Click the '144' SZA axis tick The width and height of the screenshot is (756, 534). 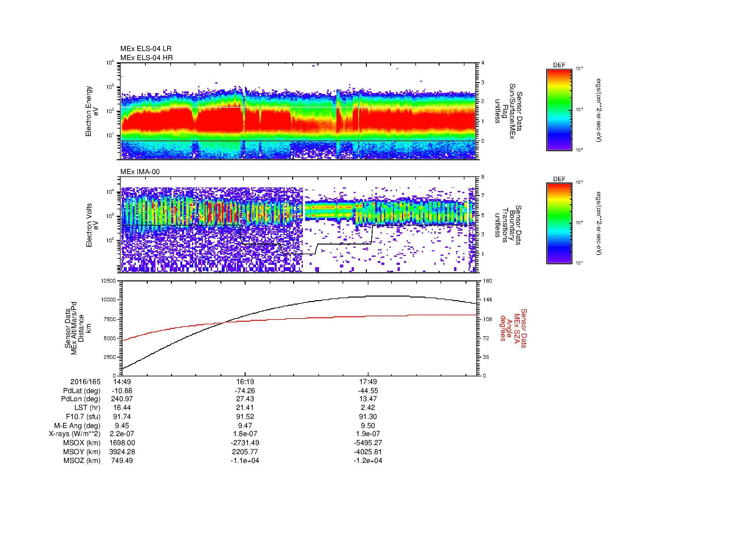tap(487, 300)
